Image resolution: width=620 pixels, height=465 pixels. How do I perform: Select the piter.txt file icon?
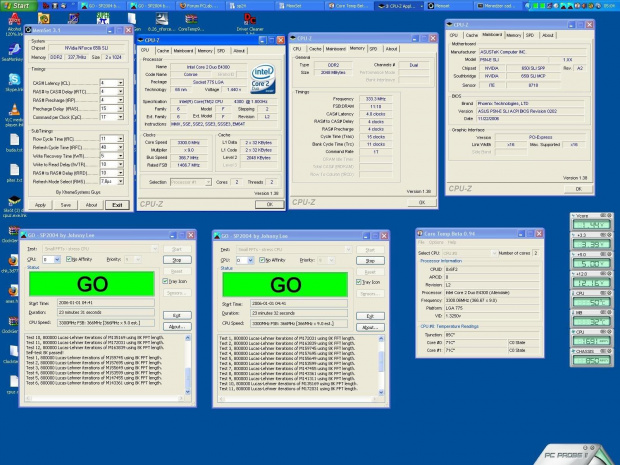coord(14,171)
